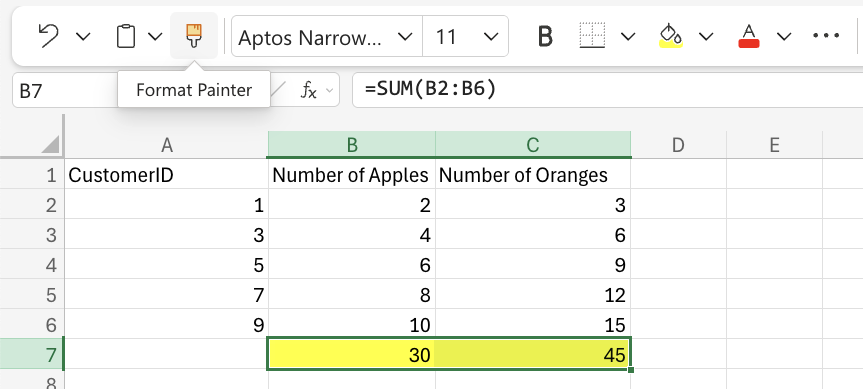This screenshot has height=389, width=863.
Task: Click the empty cell A7
Action: pos(167,354)
